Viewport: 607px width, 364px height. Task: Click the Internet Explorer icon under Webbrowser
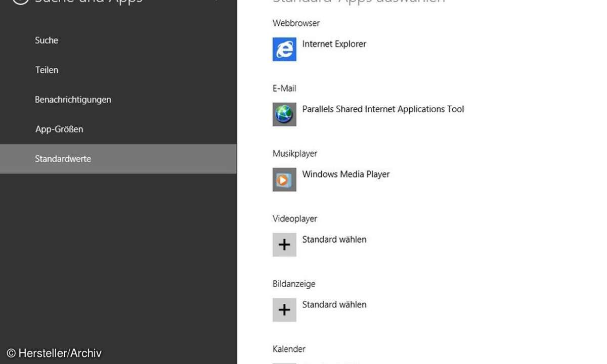(284, 49)
